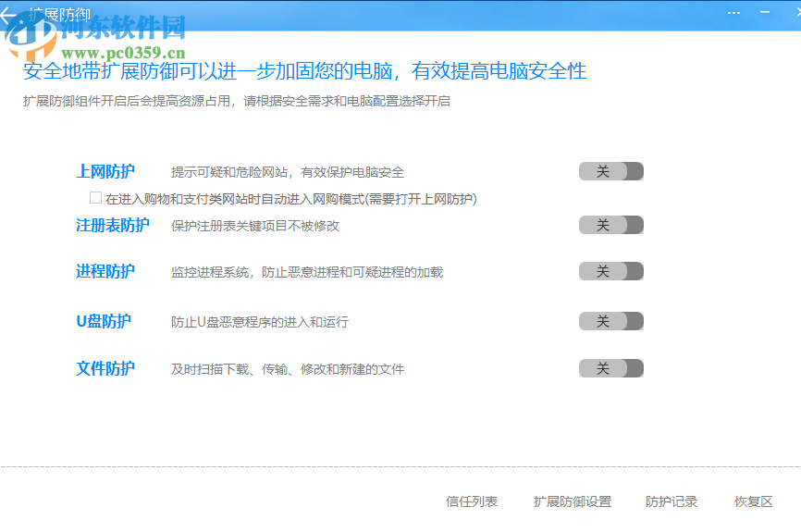Screen dimensions: 801x532
Task: Click text 保护注册表关键项目不被修改
Action: click(x=255, y=226)
